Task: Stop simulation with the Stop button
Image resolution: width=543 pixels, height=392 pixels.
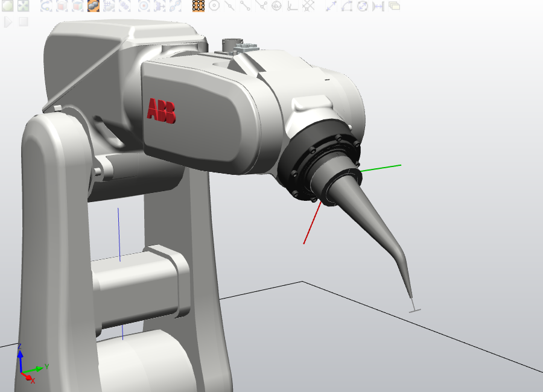Action: click(24, 22)
